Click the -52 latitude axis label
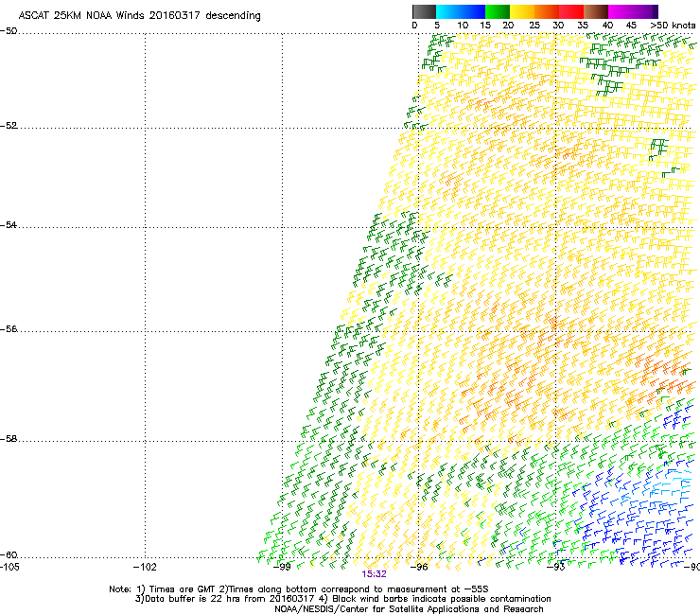The image size is (700, 615). [9, 126]
